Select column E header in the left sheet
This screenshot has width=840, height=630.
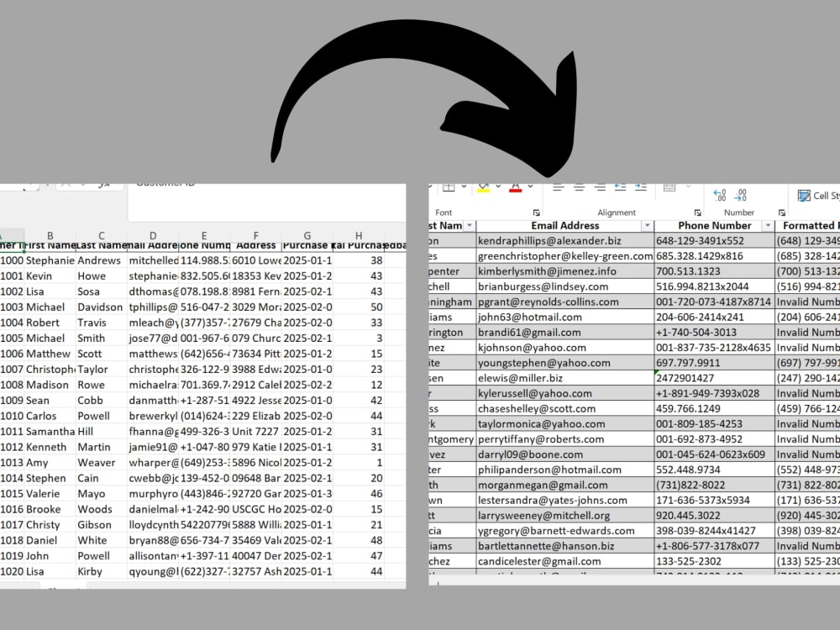point(204,235)
